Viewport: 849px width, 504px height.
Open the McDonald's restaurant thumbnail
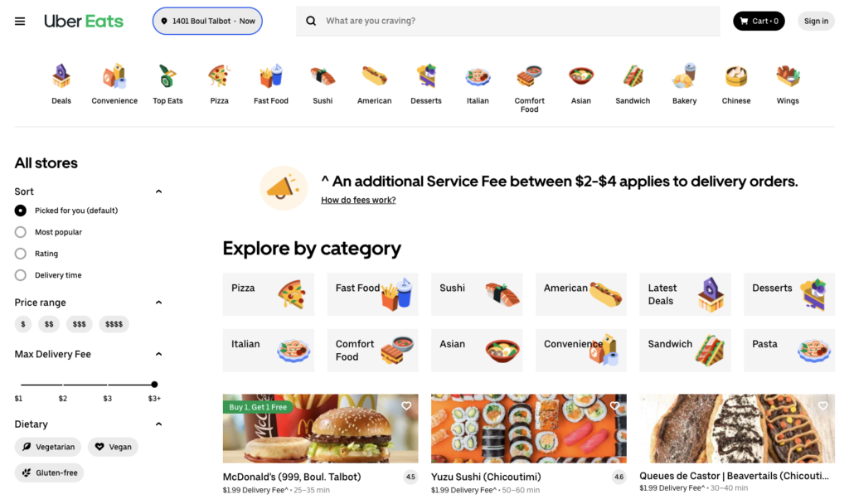(320, 429)
